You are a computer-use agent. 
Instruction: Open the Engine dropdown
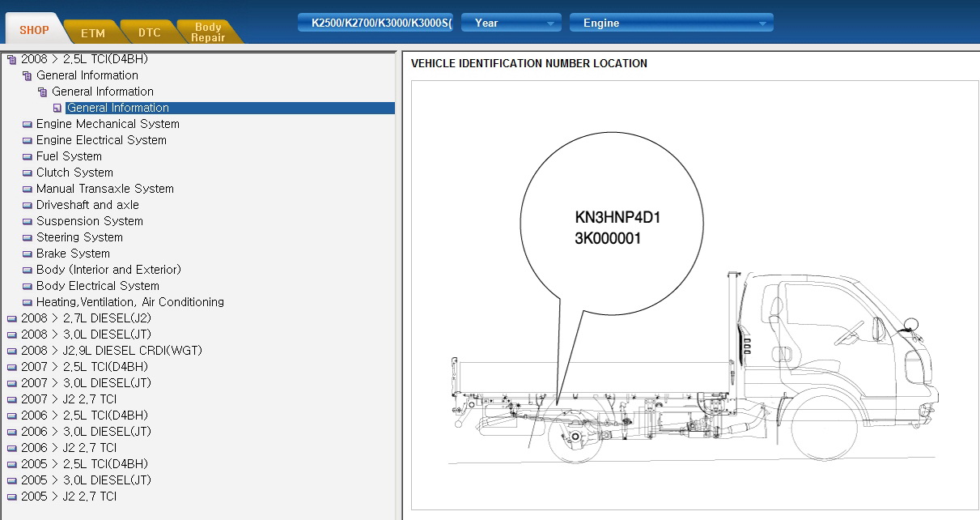pos(671,23)
